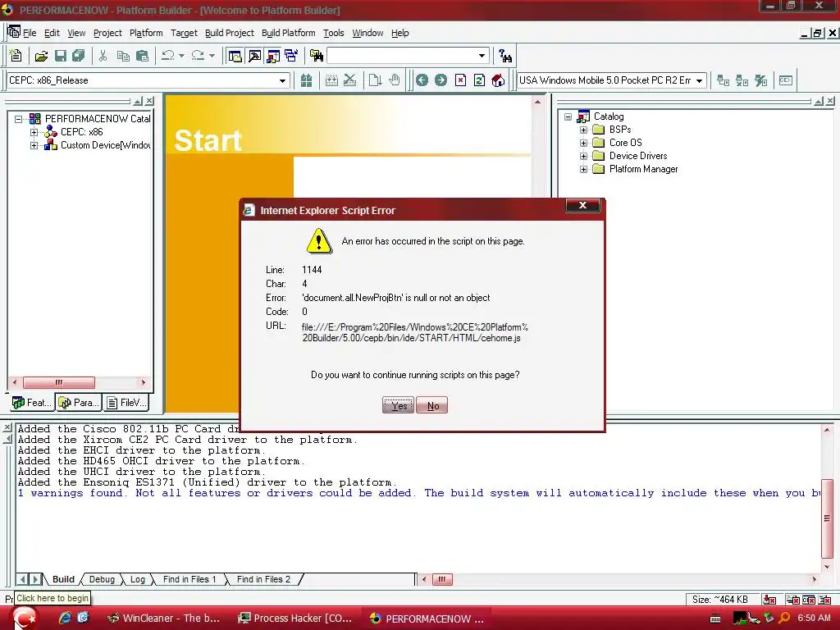Click the Window List toolbar icon

pos(291,56)
